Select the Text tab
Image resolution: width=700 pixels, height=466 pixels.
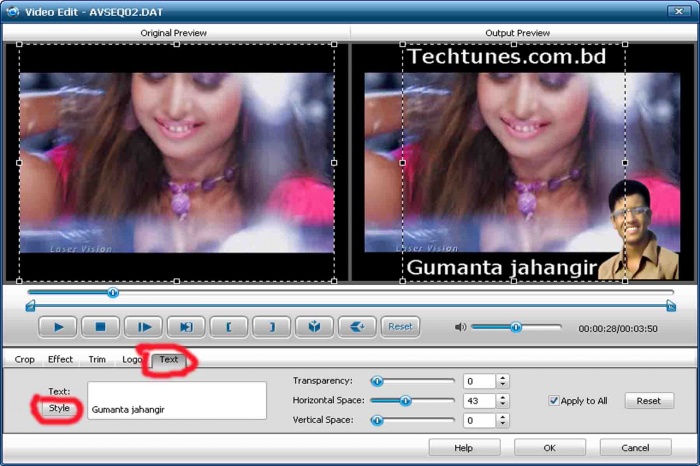point(169,360)
